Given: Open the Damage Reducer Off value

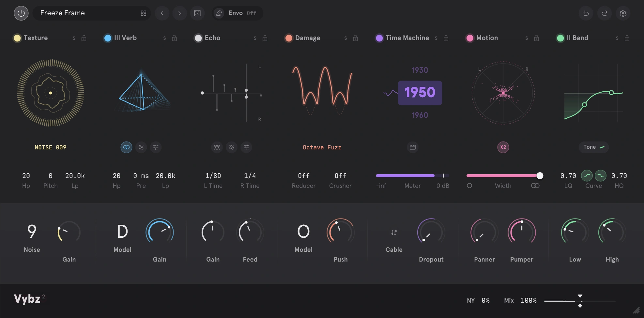Looking at the screenshot, I should (304, 176).
